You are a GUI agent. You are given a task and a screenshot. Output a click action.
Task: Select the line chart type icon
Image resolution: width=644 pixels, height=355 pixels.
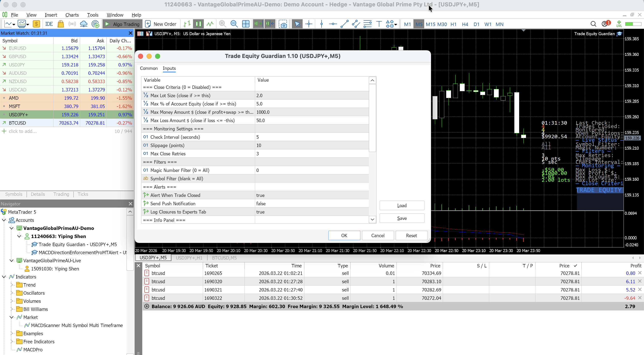[210, 24]
